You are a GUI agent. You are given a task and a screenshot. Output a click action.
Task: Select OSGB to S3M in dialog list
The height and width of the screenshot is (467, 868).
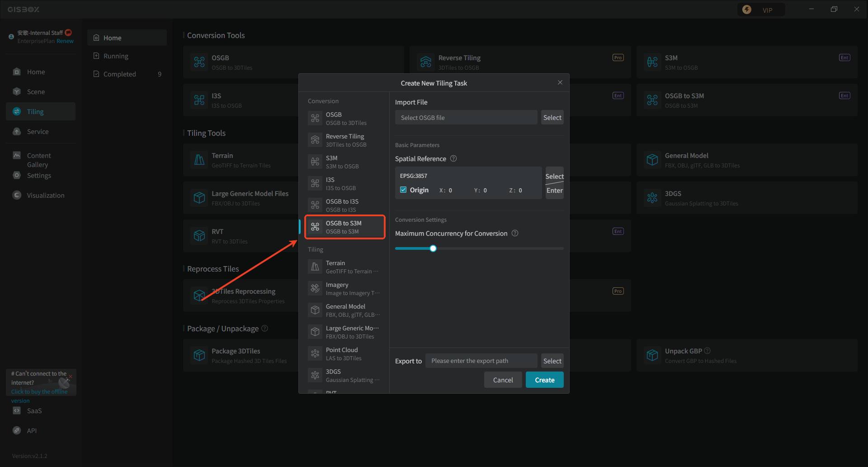point(344,227)
